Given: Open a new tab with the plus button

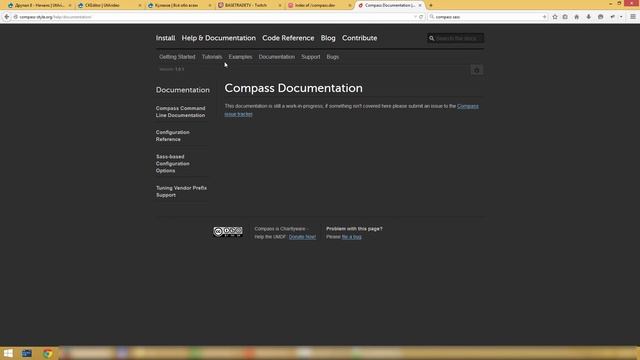Looking at the screenshot, I should coord(431,5).
